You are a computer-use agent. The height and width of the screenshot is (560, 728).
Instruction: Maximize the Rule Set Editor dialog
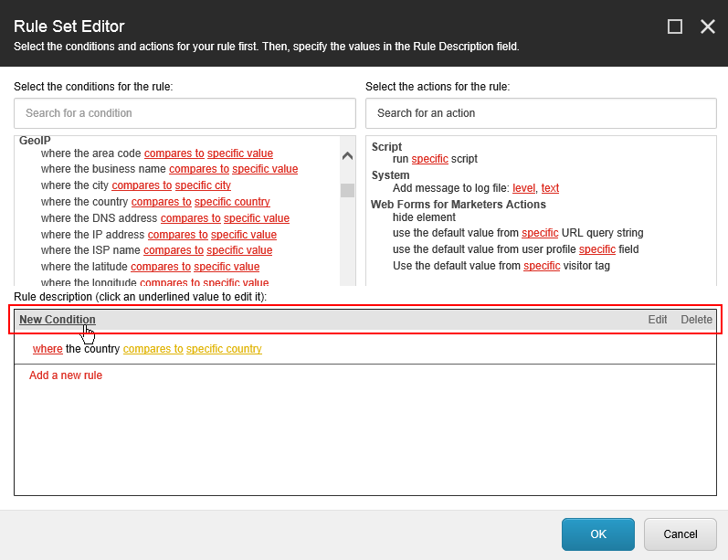click(675, 26)
